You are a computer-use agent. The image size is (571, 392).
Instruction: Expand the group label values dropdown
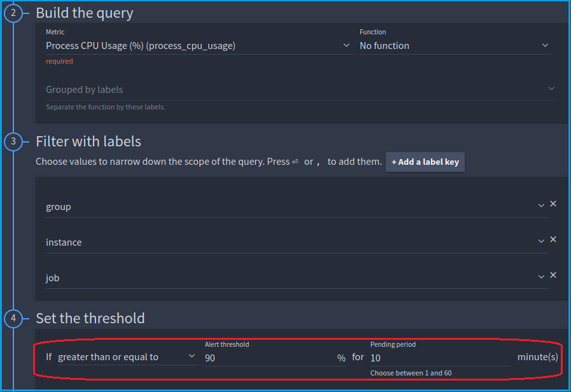click(x=541, y=206)
